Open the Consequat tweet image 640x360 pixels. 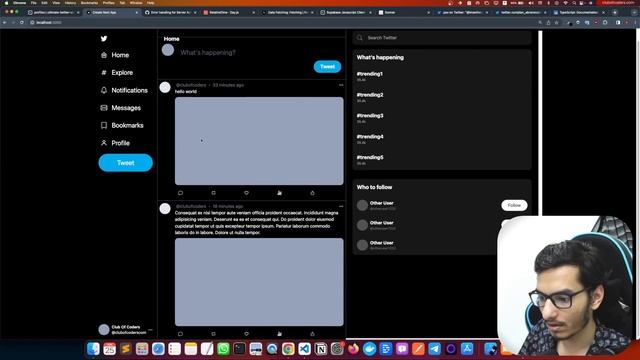point(259,282)
